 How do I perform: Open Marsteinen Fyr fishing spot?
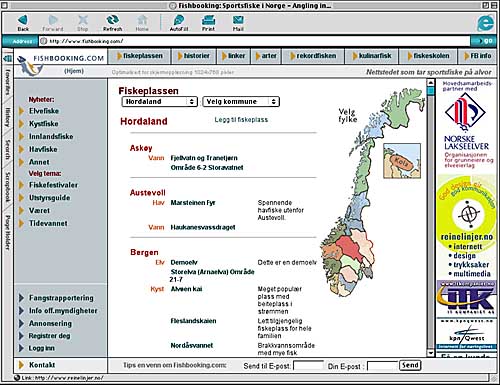coord(193,203)
